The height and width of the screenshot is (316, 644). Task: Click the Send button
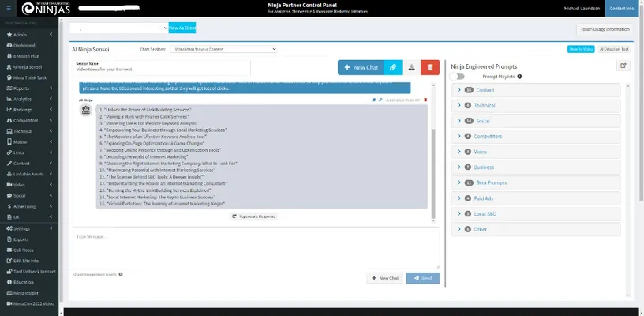click(x=423, y=278)
